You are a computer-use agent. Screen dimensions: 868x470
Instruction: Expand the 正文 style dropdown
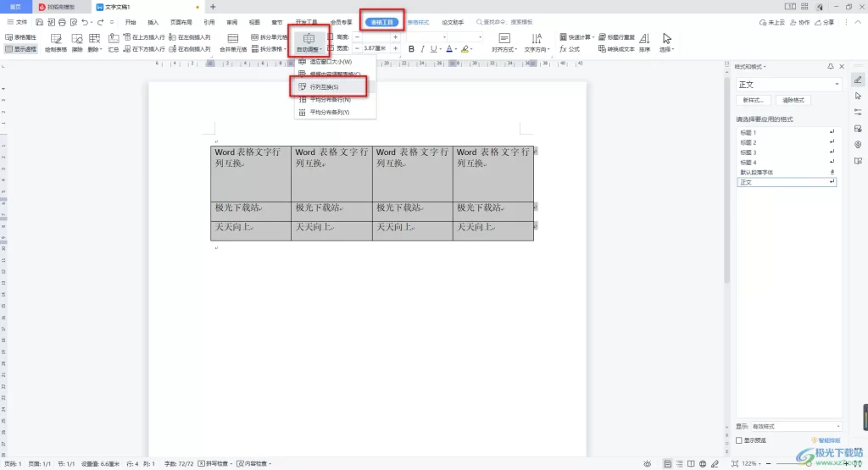837,85
